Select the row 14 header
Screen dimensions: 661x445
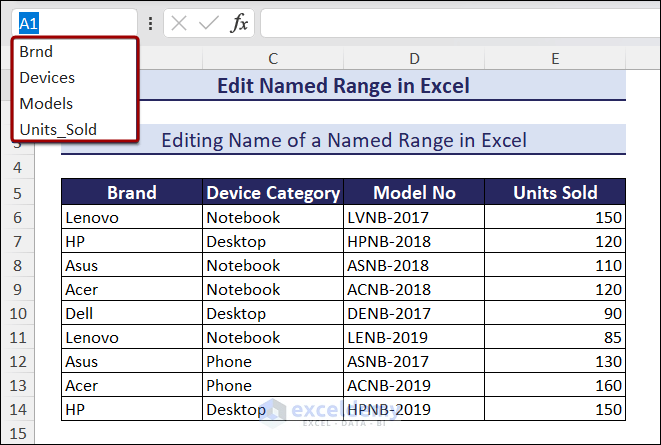[x=19, y=409]
